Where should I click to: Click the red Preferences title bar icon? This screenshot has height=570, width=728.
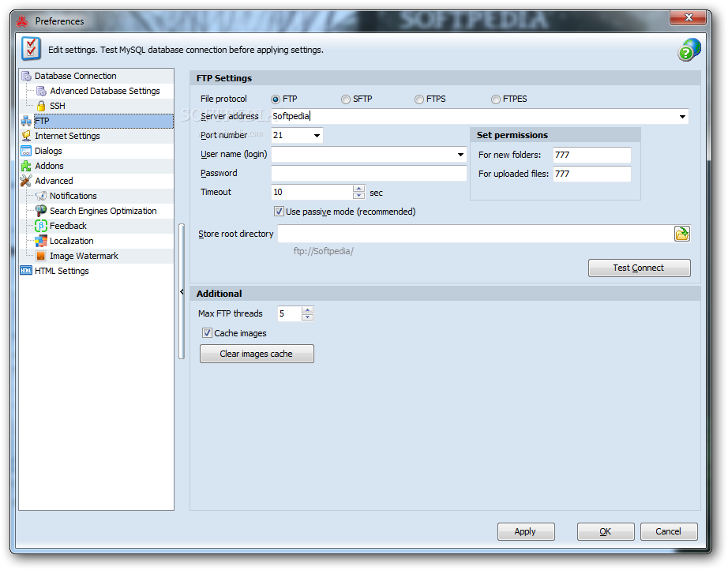pyautogui.click(x=22, y=21)
